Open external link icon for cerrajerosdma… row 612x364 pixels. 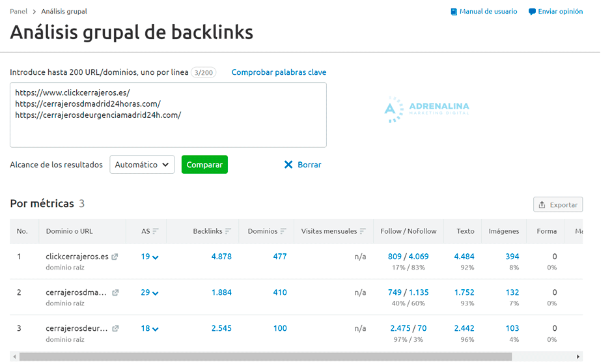(x=115, y=292)
